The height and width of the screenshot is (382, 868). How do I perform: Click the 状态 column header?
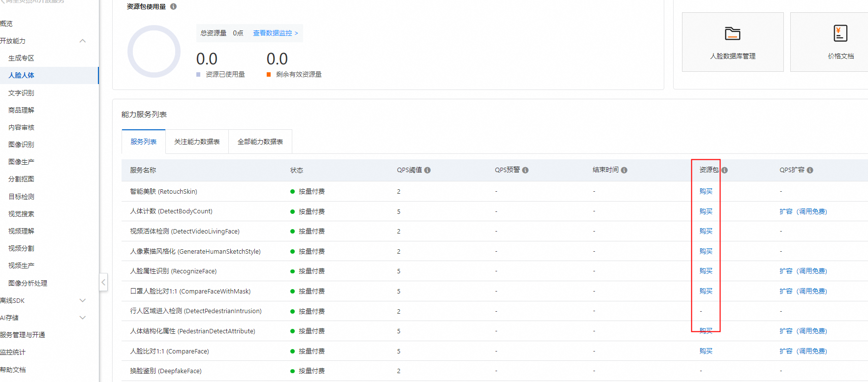click(297, 170)
